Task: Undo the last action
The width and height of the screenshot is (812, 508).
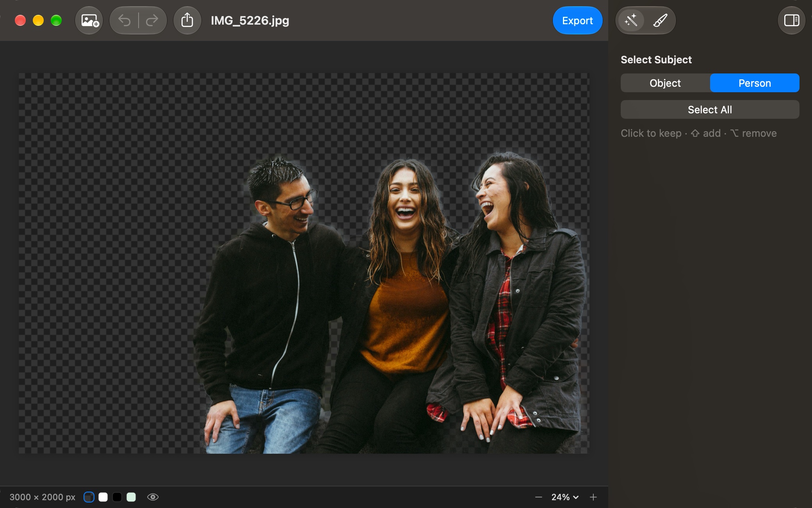Action: pos(125,20)
